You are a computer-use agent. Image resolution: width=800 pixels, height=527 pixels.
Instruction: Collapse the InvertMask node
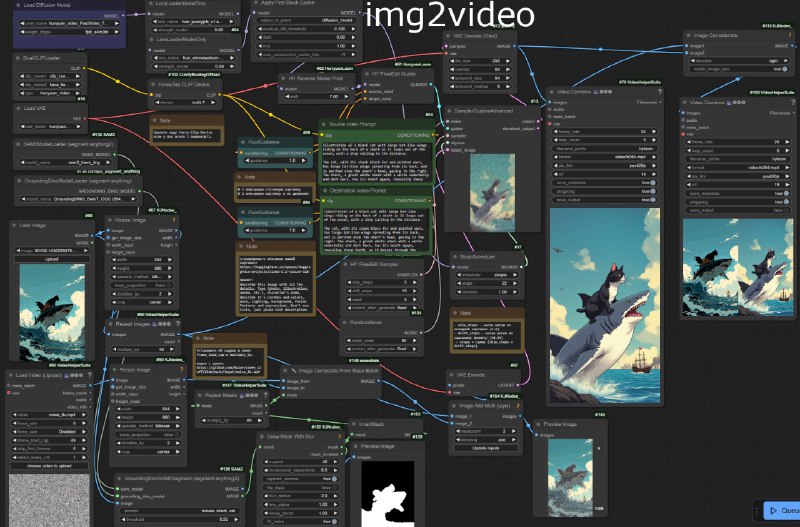click(x=353, y=424)
